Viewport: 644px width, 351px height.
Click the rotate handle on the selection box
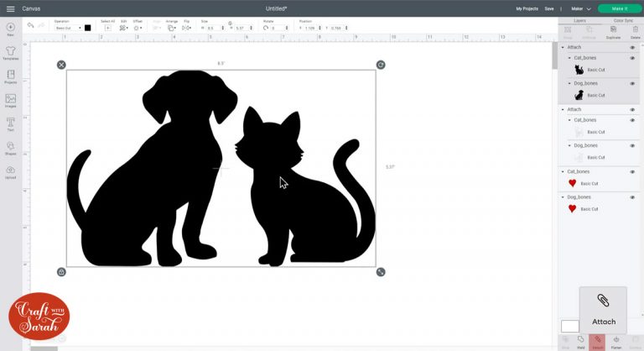pyautogui.click(x=381, y=65)
